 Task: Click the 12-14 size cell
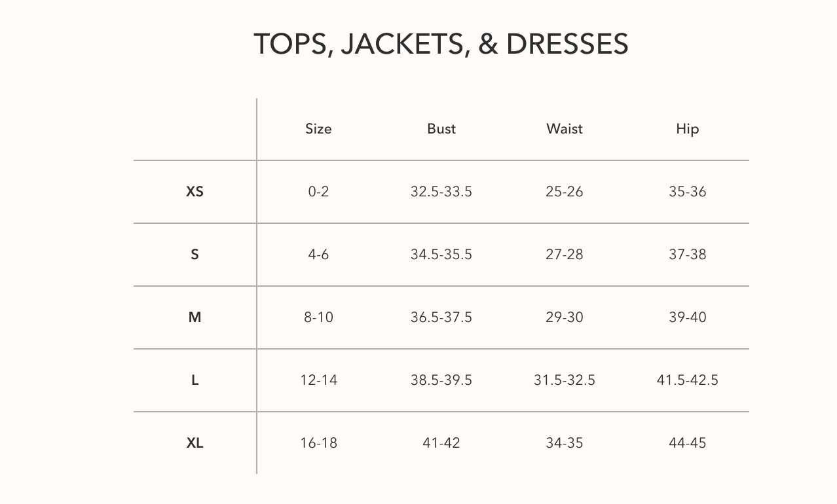318,380
